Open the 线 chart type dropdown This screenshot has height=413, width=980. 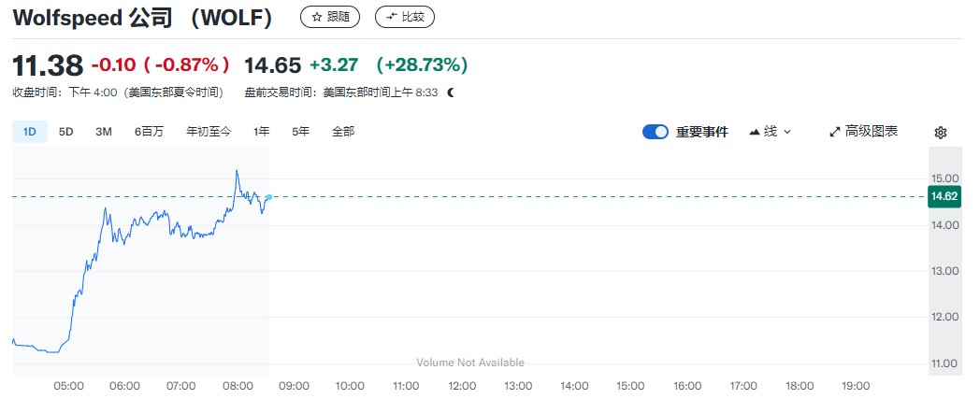click(770, 132)
